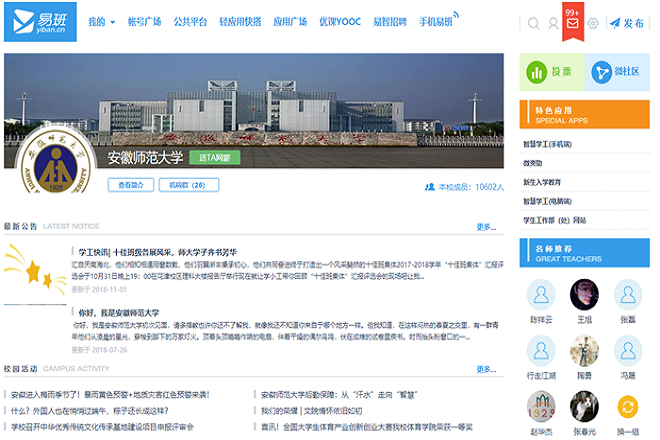Open the green 投票 voting tile
The image size is (660, 440).
click(549, 72)
